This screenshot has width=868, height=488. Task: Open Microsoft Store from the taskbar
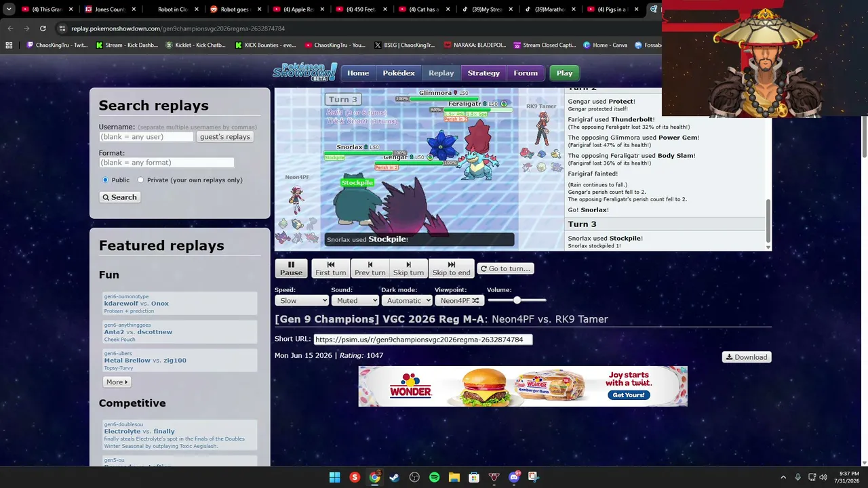(x=474, y=477)
